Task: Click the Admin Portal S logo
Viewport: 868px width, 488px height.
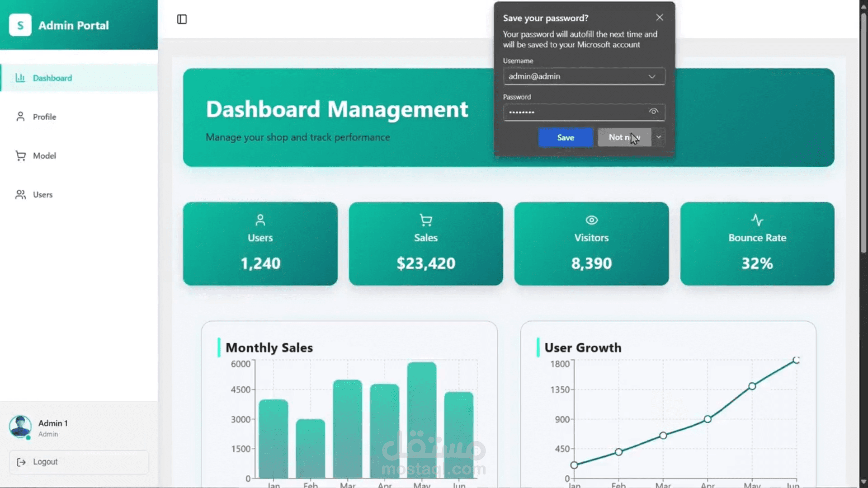Action: pyautogui.click(x=20, y=25)
